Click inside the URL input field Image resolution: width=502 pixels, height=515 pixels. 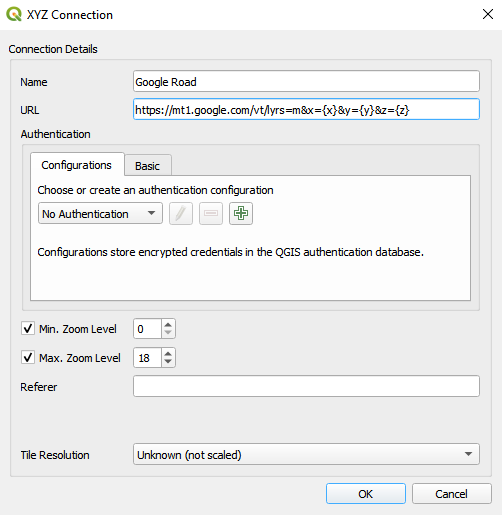coord(306,109)
